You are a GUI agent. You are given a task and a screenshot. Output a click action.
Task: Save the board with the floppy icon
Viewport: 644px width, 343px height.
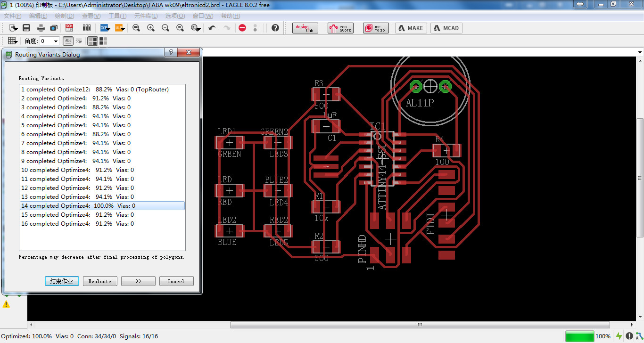point(26,28)
